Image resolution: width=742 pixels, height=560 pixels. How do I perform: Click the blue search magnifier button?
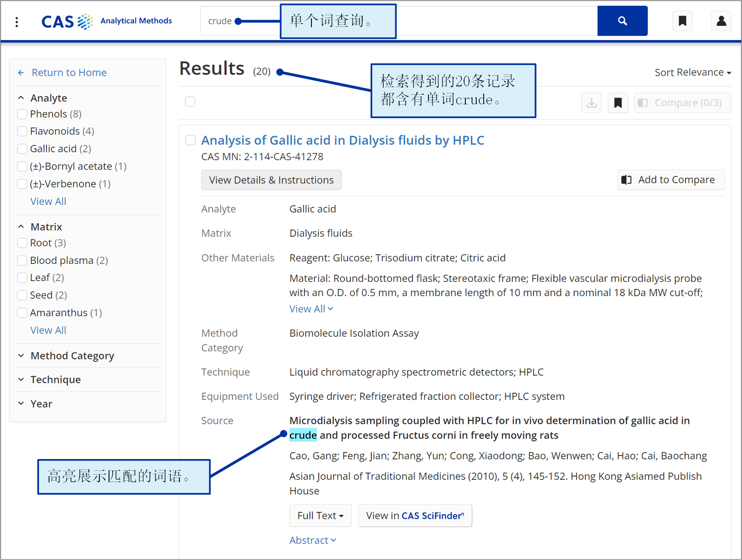[x=622, y=21]
